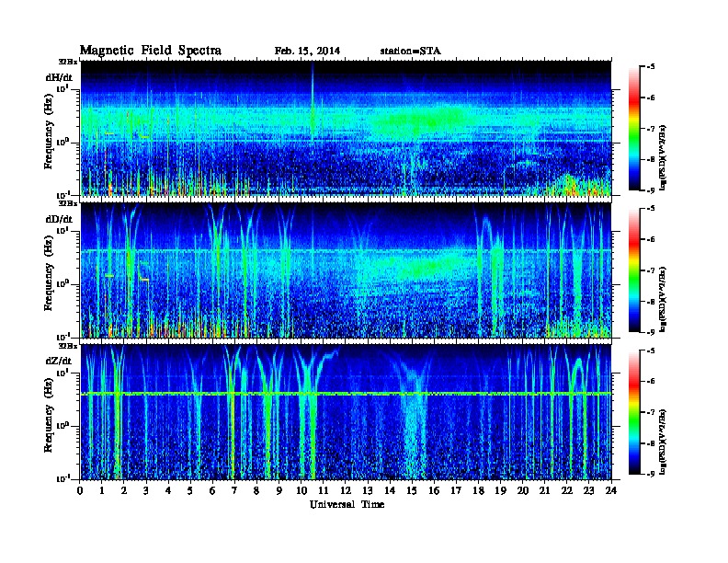The height and width of the screenshot is (563, 728).
Task: Click the -9 value on dZ/dt color bar
Action: coord(651,474)
